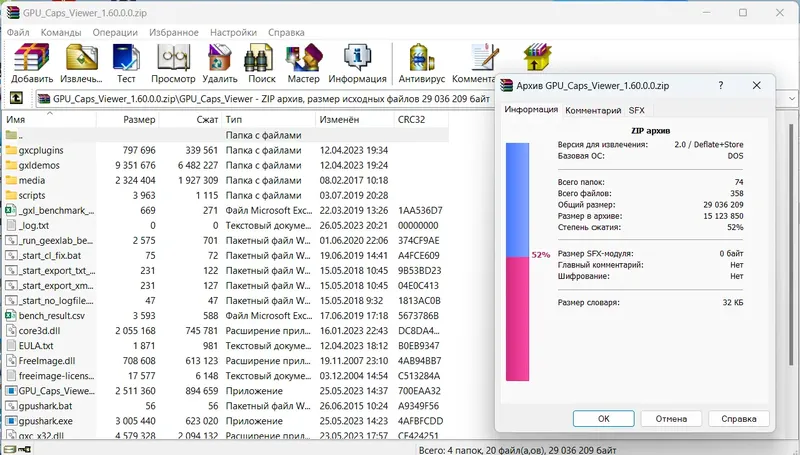This screenshot has height=455, width=800.
Task: Launch the Мастер (Wizard) tool
Action: pos(304,57)
